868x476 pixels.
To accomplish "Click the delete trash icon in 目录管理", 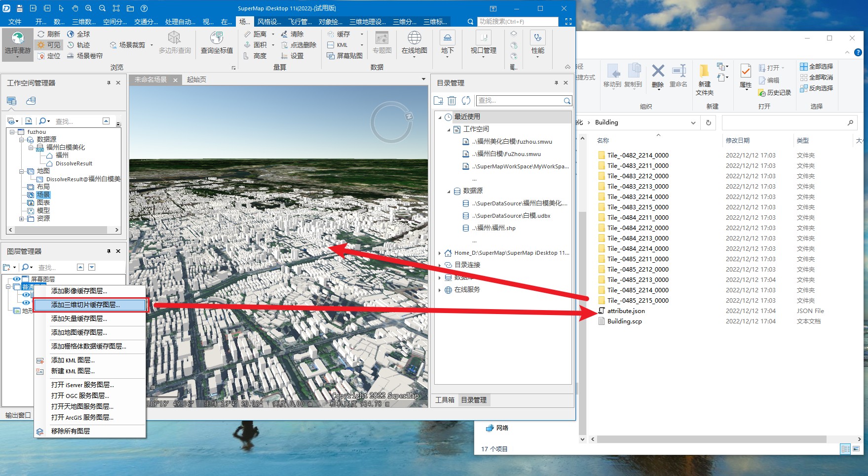I will click(x=452, y=101).
